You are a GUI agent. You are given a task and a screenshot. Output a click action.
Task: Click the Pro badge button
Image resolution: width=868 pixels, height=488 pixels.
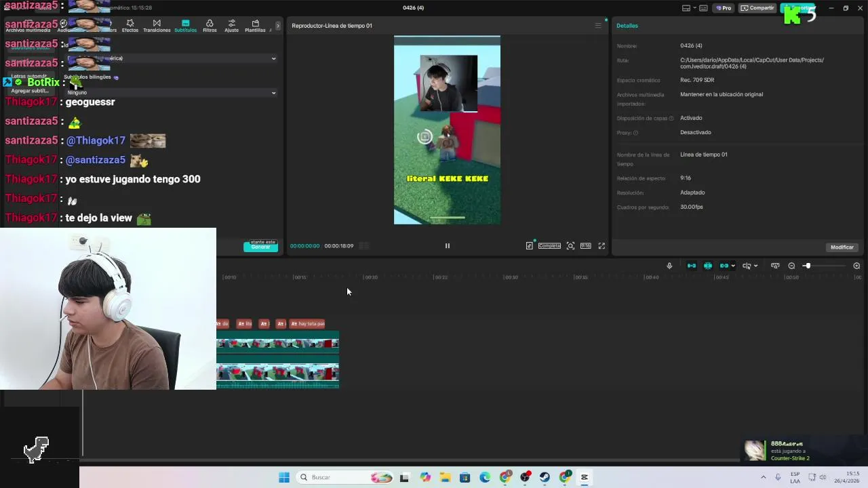pyautogui.click(x=725, y=8)
